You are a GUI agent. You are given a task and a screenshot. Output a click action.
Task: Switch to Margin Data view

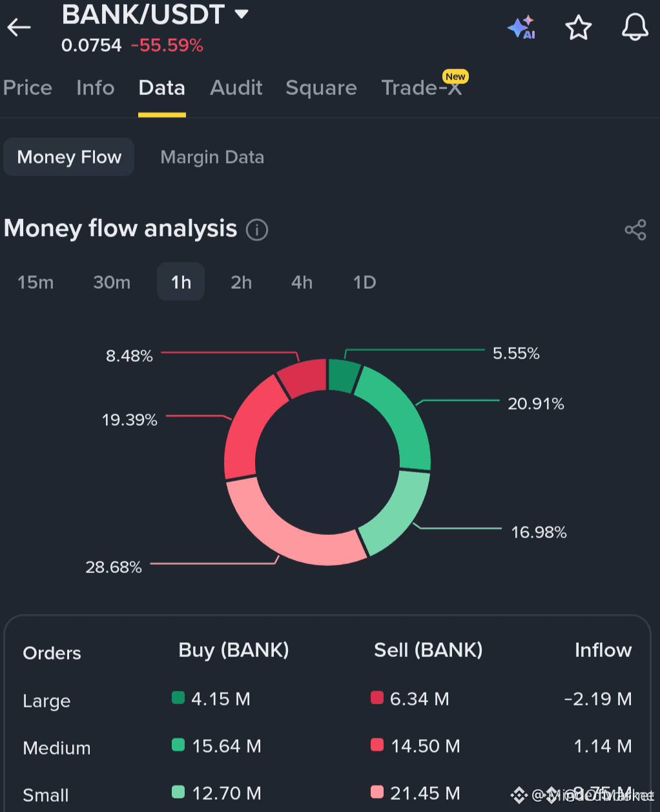(x=212, y=157)
